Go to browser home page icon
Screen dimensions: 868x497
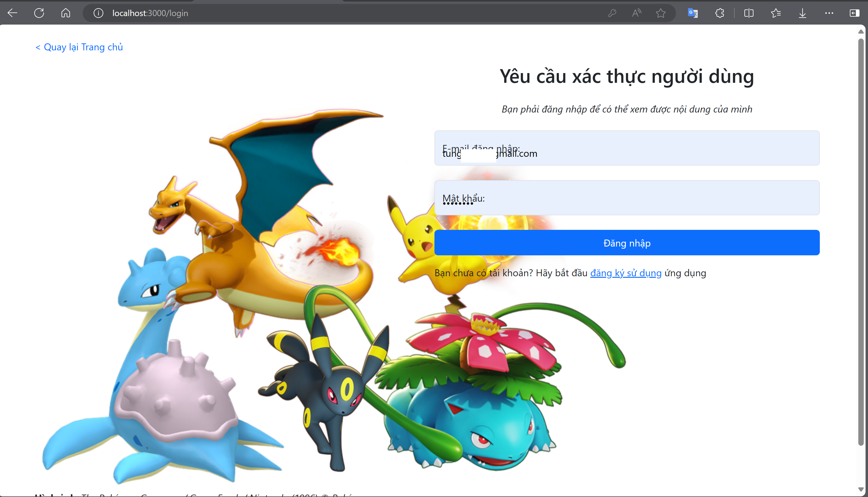click(x=65, y=13)
